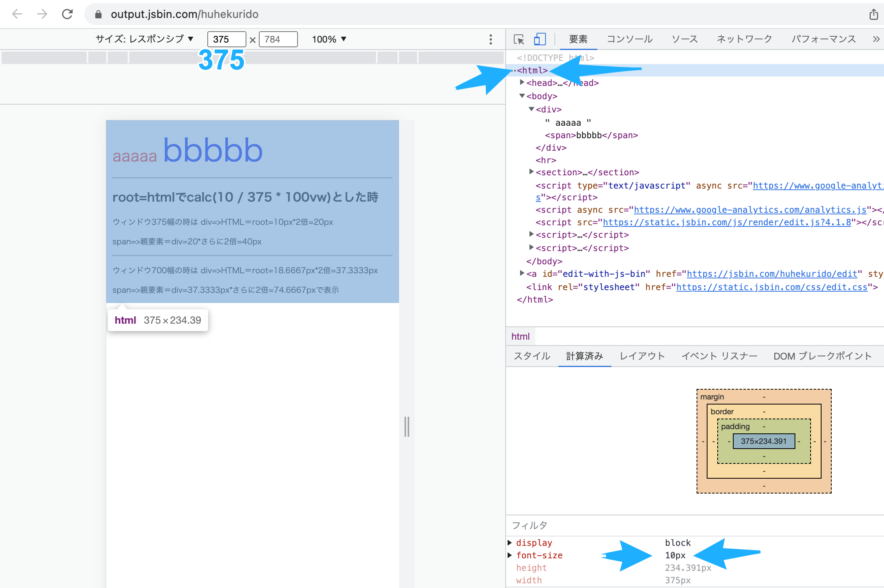Reload the current page

point(67,14)
